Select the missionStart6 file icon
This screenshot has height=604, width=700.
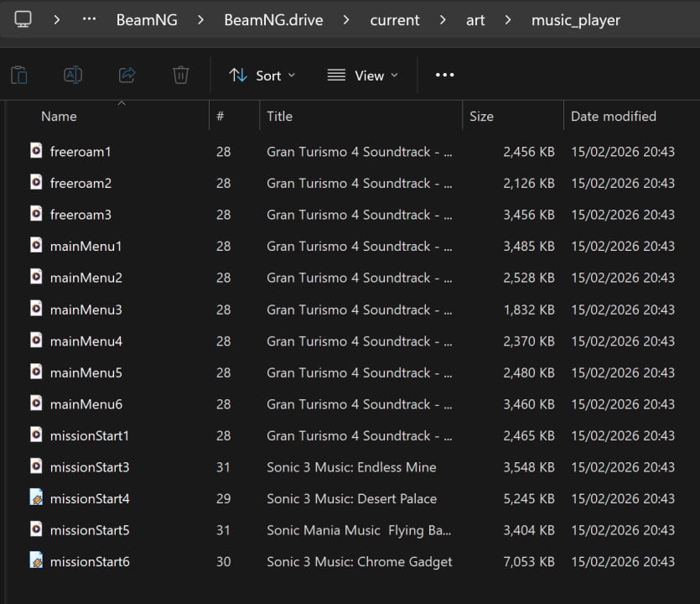click(x=36, y=560)
